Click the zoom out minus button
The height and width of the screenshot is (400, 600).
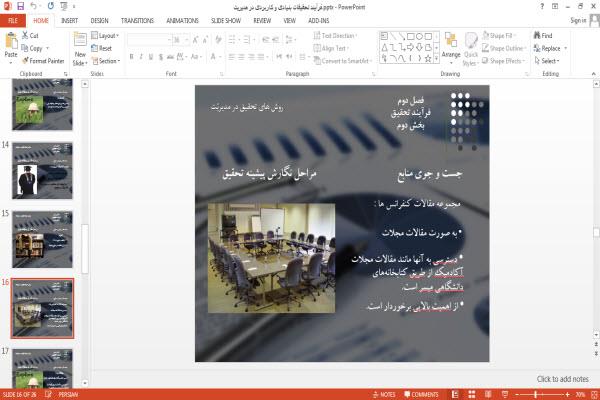pyautogui.click(x=517, y=395)
